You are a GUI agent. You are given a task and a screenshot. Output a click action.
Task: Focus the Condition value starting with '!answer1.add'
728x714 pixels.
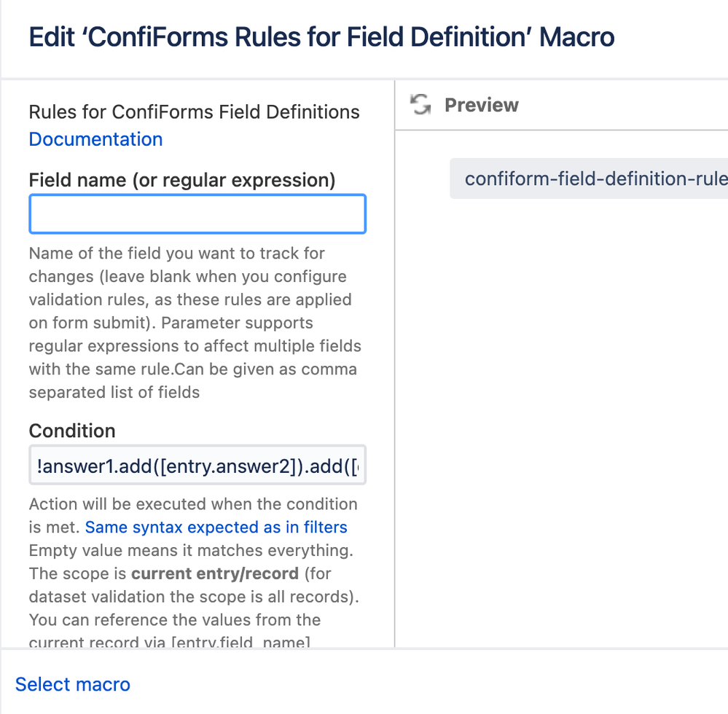coord(197,465)
